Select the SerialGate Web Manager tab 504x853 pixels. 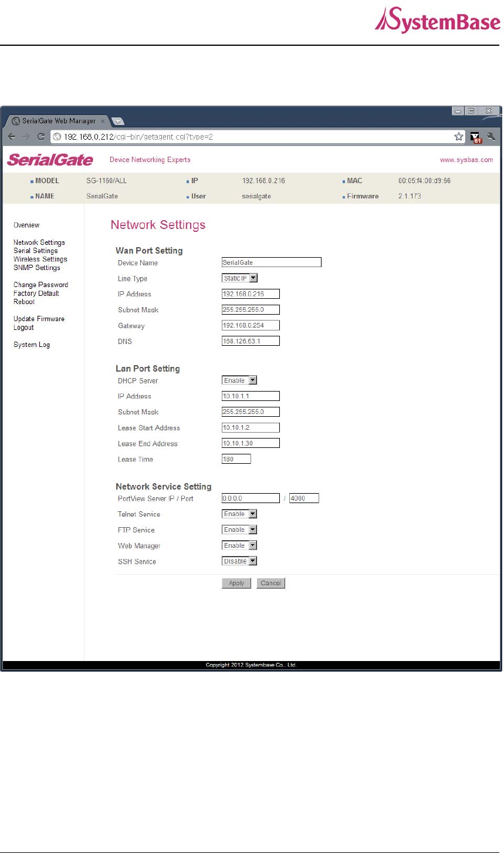coord(56,120)
